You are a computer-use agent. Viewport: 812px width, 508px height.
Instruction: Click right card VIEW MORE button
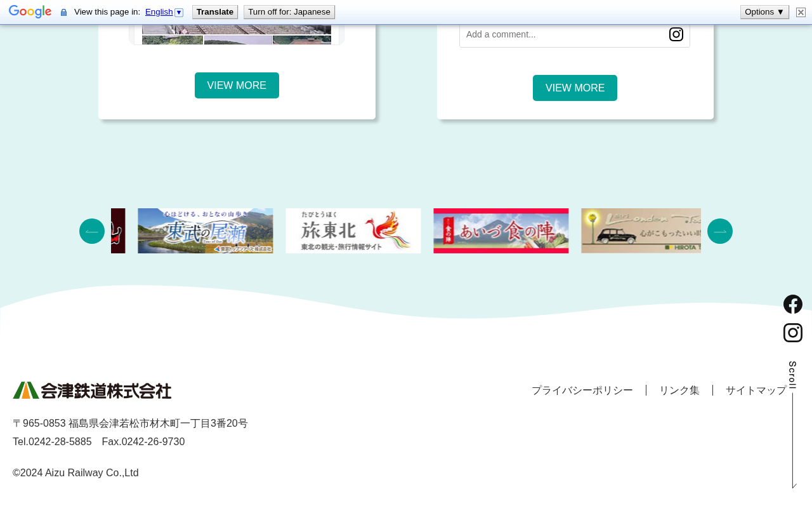575,88
